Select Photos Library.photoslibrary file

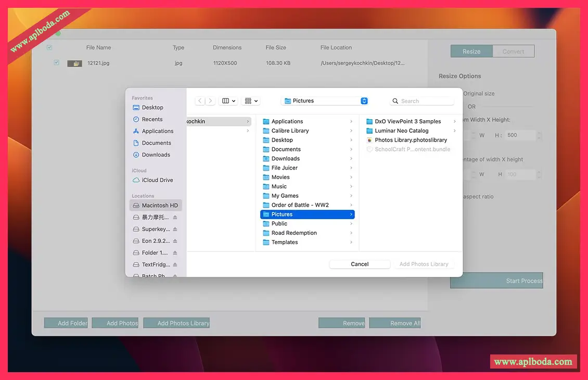(x=411, y=140)
